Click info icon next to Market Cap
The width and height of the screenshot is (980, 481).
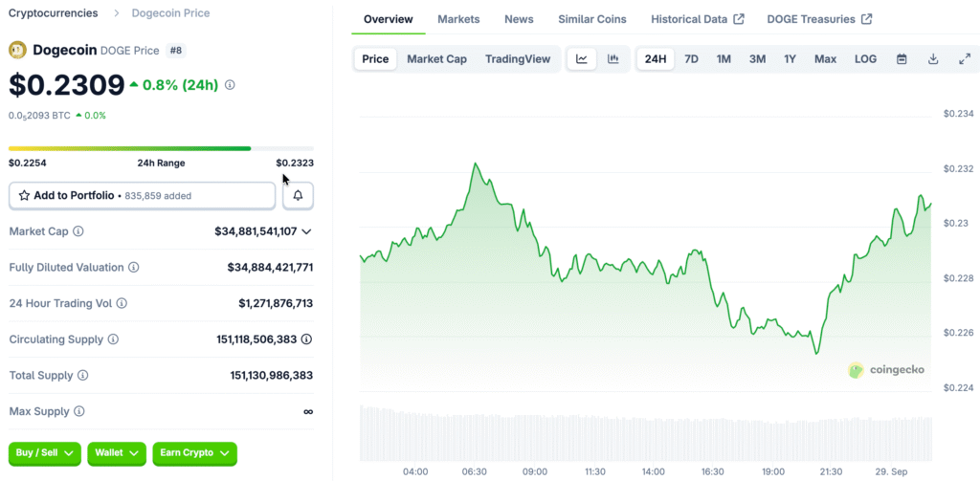(x=78, y=231)
